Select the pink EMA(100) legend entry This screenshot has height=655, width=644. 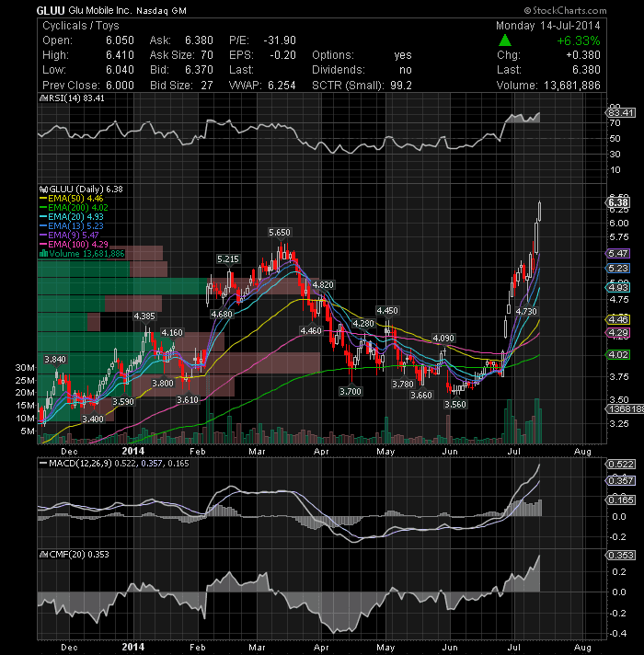74,245
